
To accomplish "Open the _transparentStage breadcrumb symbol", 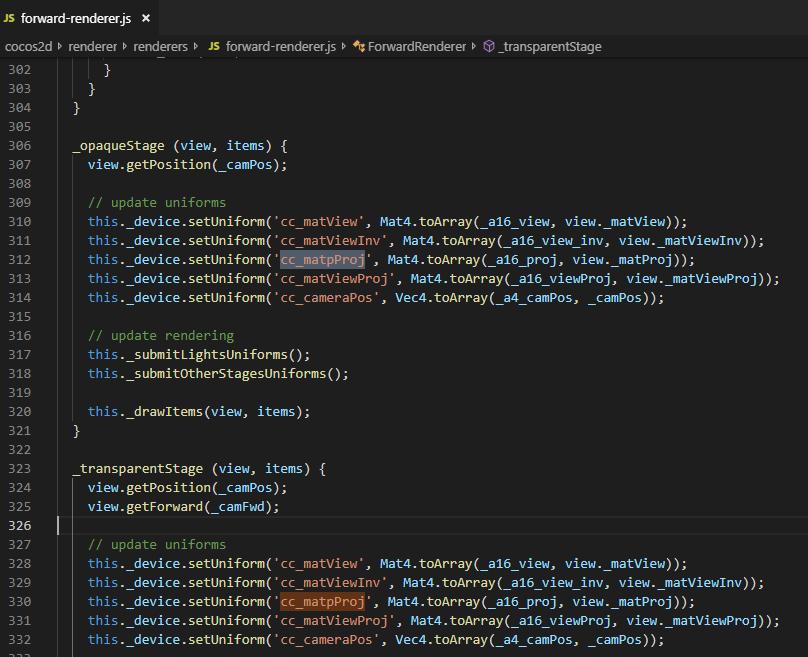I will 549,46.
